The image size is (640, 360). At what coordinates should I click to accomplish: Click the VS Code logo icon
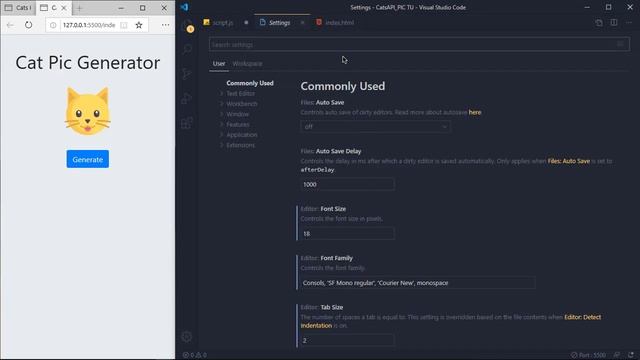coord(184,7)
